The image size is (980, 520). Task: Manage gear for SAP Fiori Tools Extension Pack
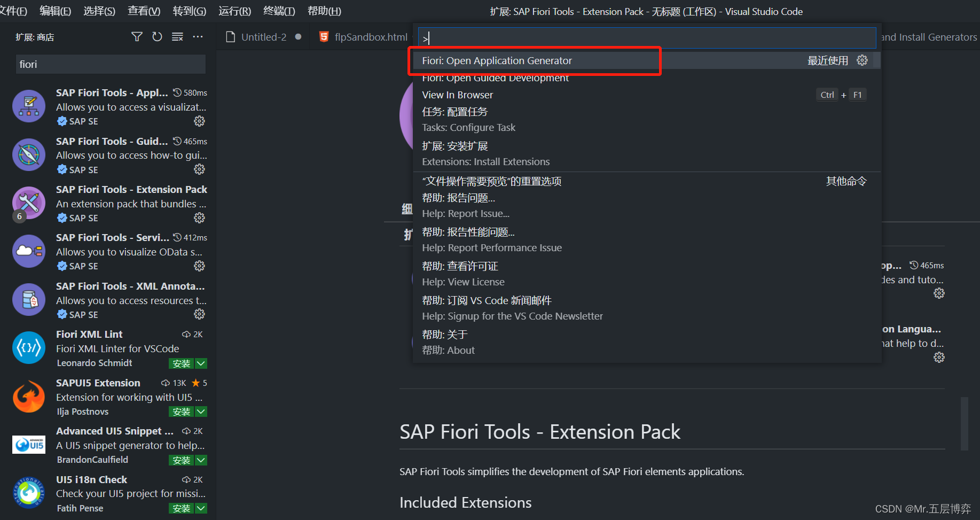point(199,218)
